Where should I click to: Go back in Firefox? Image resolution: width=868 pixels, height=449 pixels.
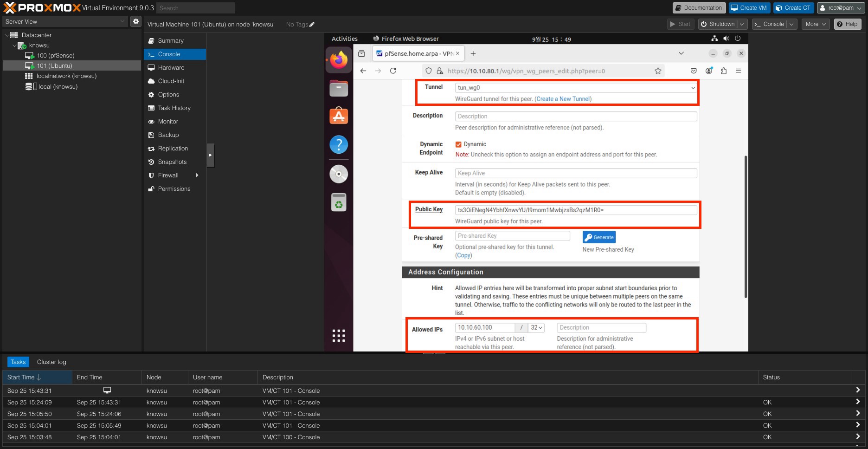363,71
